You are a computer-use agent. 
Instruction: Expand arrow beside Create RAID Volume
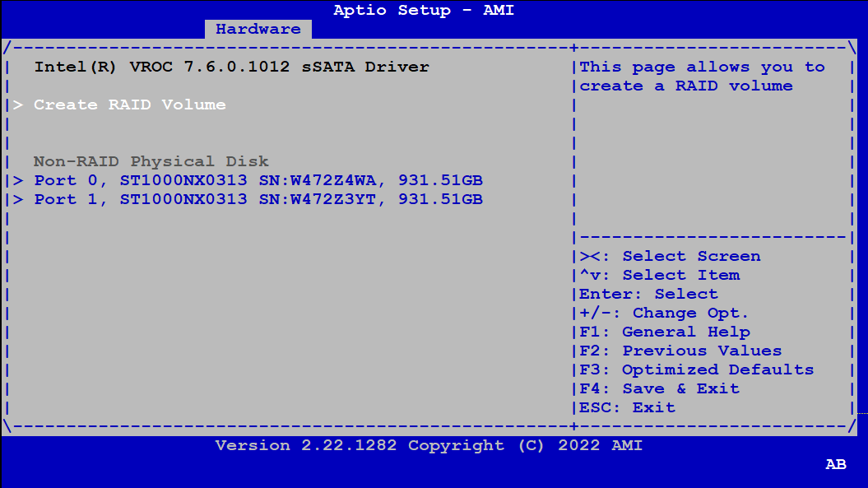18,105
